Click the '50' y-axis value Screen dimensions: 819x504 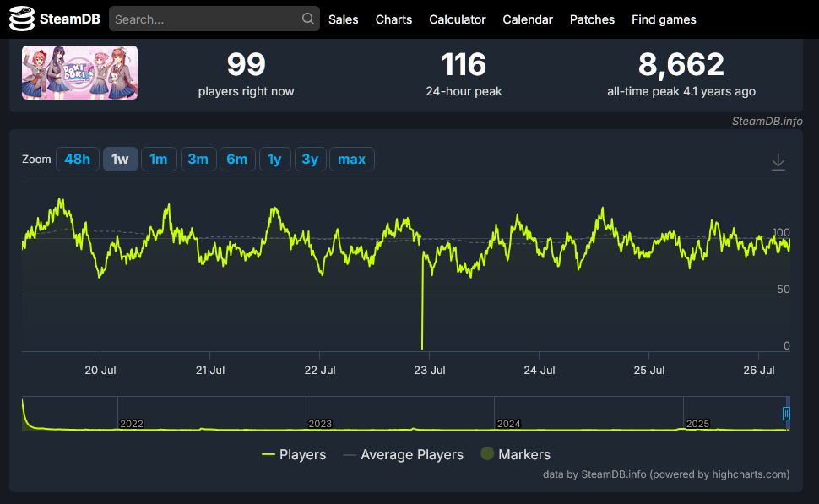(x=783, y=289)
